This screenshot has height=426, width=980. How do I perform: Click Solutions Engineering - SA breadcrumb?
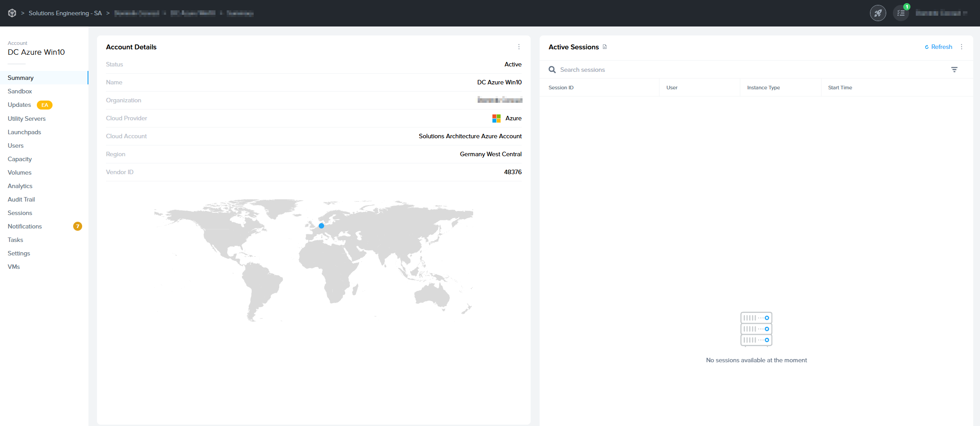pos(65,13)
